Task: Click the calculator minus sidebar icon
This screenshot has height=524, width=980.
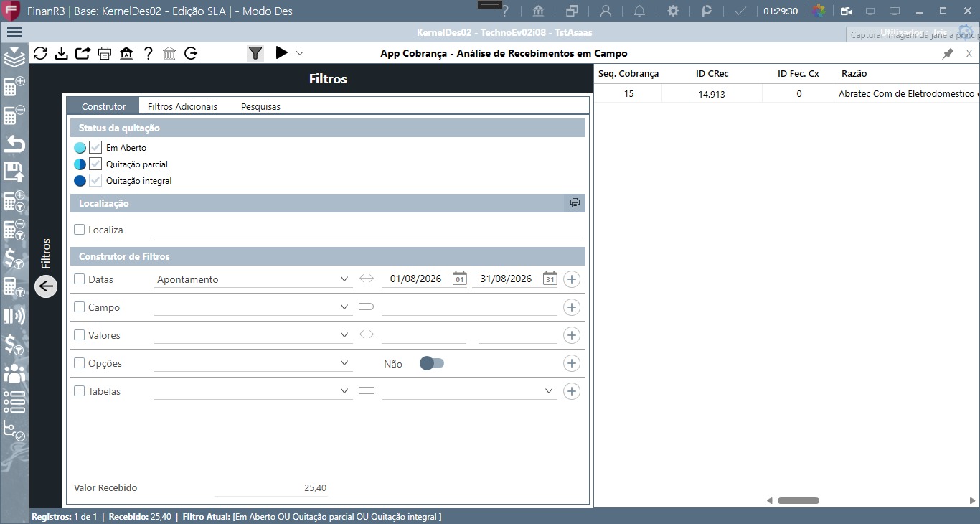Action: (x=14, y=116)
